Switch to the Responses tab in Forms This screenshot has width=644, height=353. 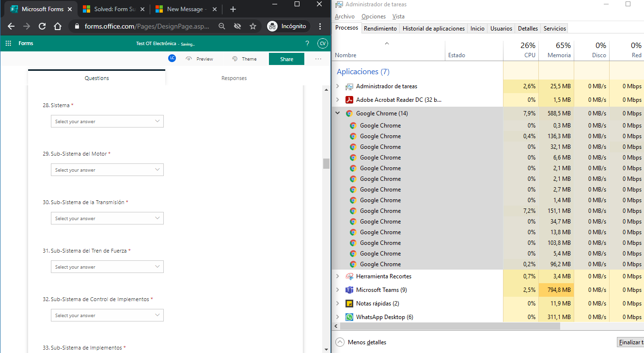click(x=234, y=78)
